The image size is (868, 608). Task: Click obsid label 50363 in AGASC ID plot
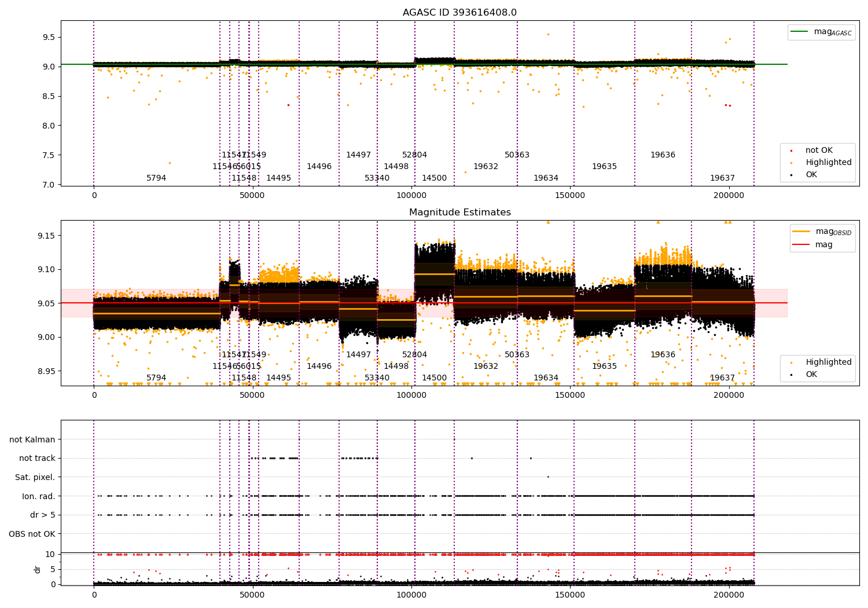(x=517, y=155)
